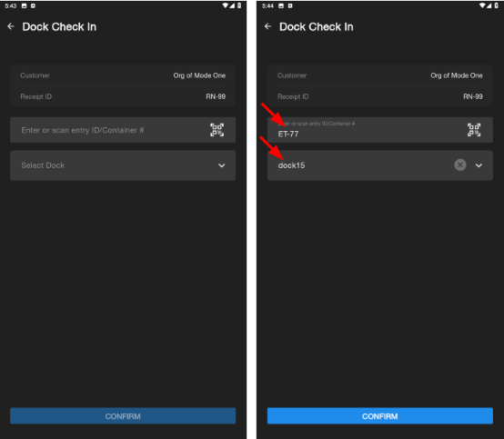Open the Select Dock combo box
Viewport: 504px width, 439px height.
(x=123, y=165)
